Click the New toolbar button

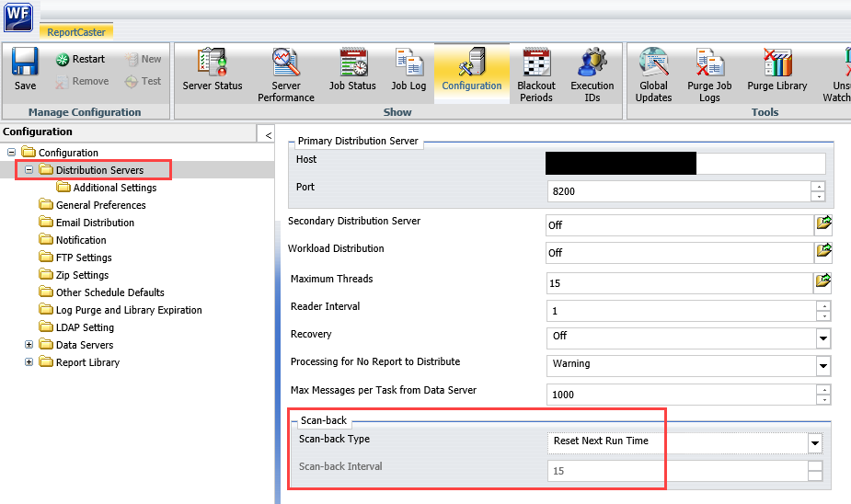click(143, 59)
